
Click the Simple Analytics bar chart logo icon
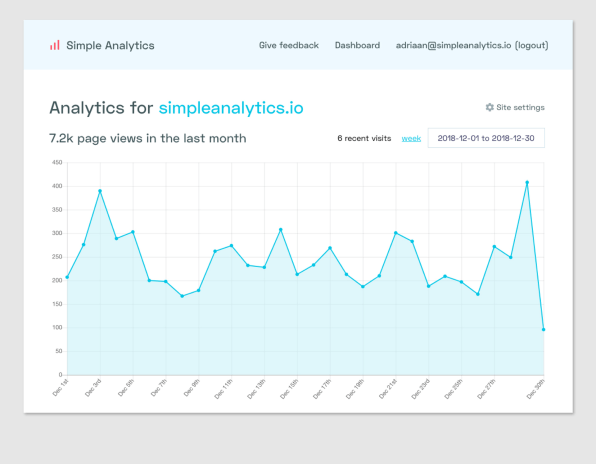coord(55,45)
